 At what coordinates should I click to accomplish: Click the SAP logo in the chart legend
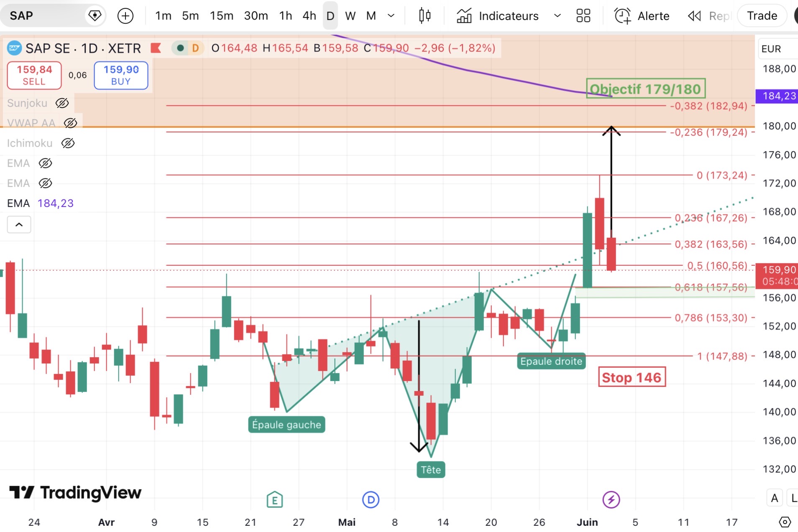[14, 48]
